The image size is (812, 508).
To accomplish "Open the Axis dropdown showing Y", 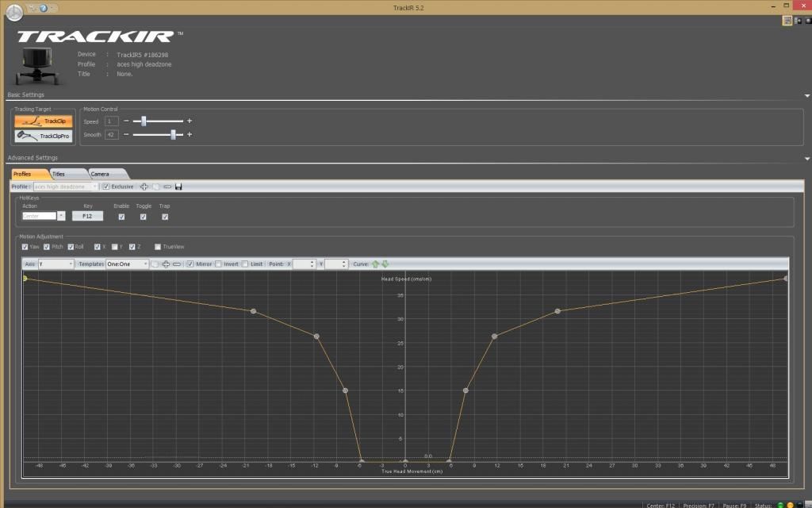I will pos(56,264).
